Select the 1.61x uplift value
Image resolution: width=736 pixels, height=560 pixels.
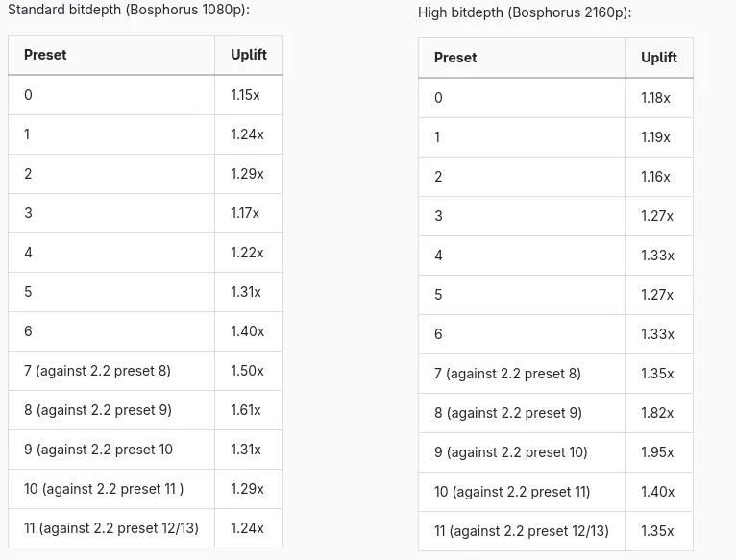[246, 410]
